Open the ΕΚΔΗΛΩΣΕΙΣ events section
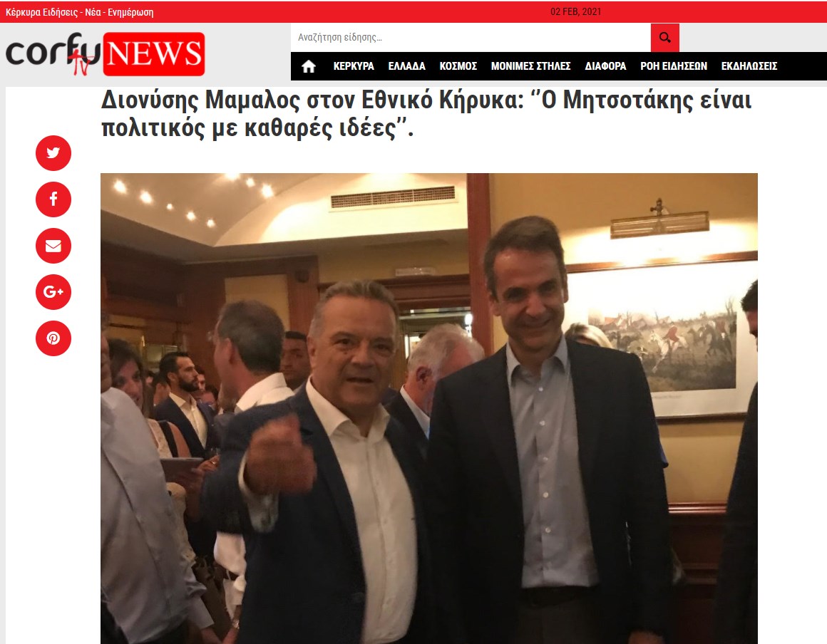 (x=749, y=66)
